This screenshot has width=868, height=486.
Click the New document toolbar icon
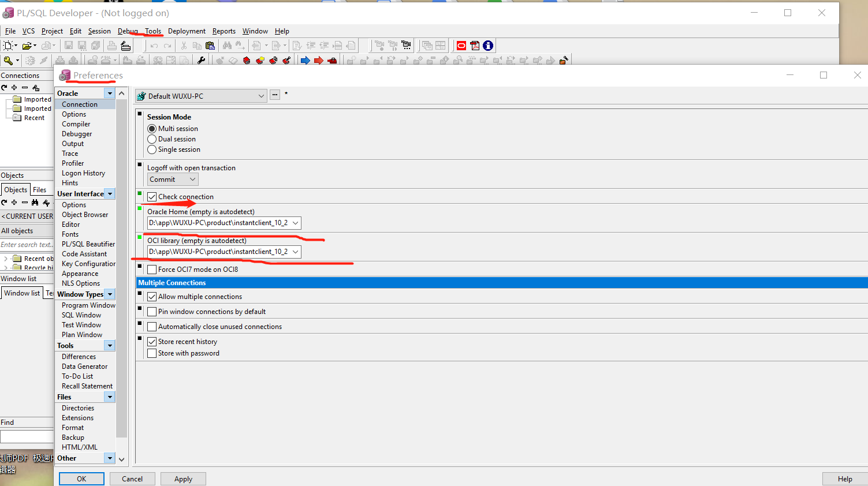pyautogui.click(x=8, y=46)
